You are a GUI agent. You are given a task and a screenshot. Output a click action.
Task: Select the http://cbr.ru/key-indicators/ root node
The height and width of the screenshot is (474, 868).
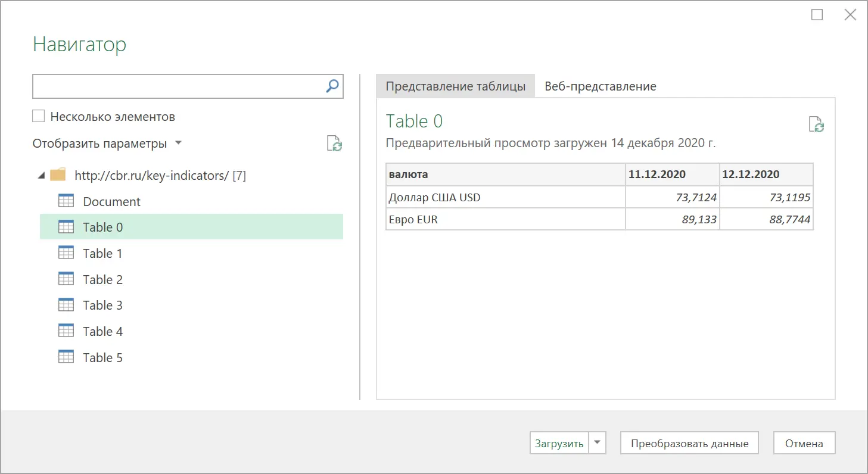[160, 176]
